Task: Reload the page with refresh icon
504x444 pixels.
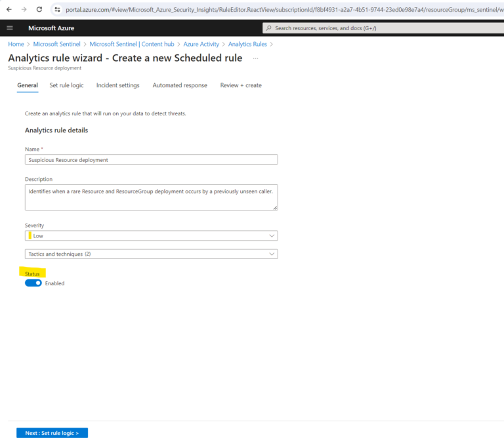Action: click(39, 9)
